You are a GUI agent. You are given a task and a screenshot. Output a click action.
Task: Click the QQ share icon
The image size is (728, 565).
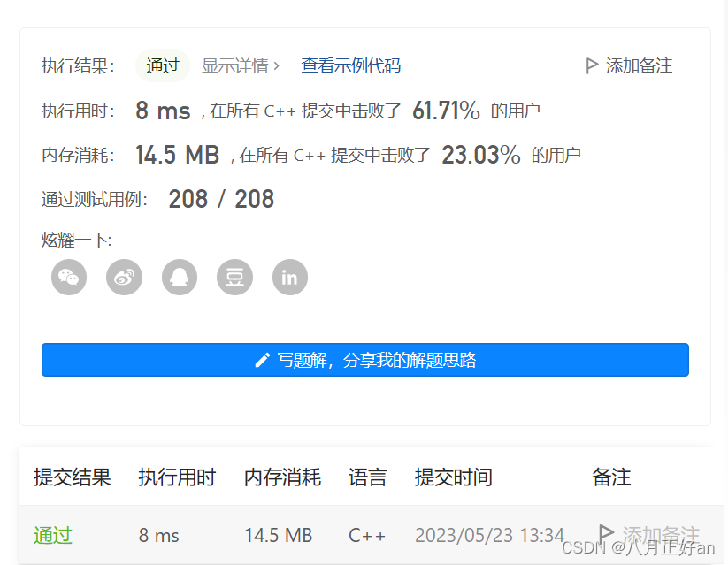tap(180, 277)
